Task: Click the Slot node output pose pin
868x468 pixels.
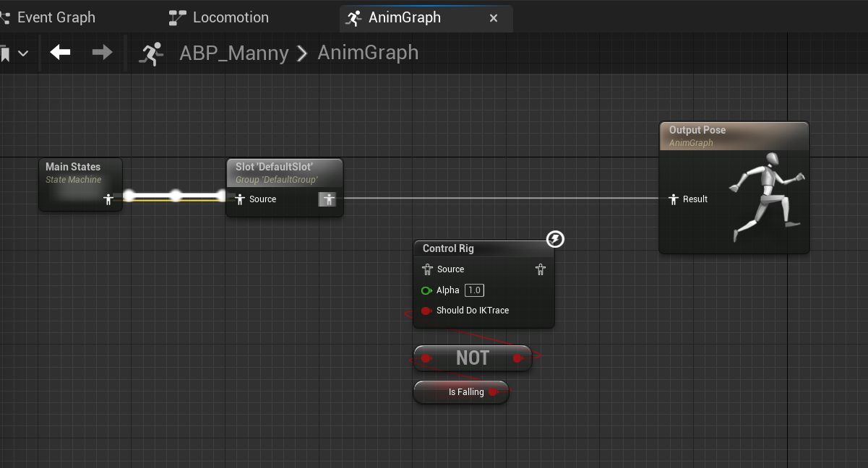Action: pos(327,199)
